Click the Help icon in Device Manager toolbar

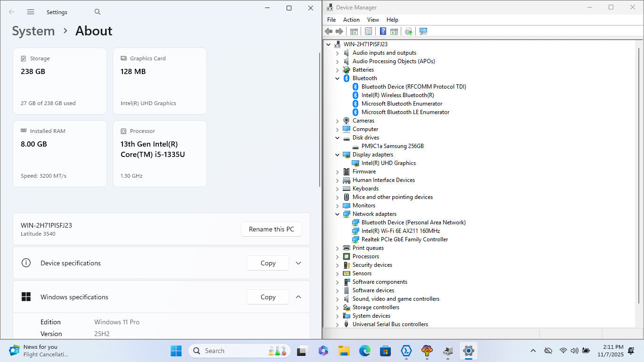click(383, 31)
